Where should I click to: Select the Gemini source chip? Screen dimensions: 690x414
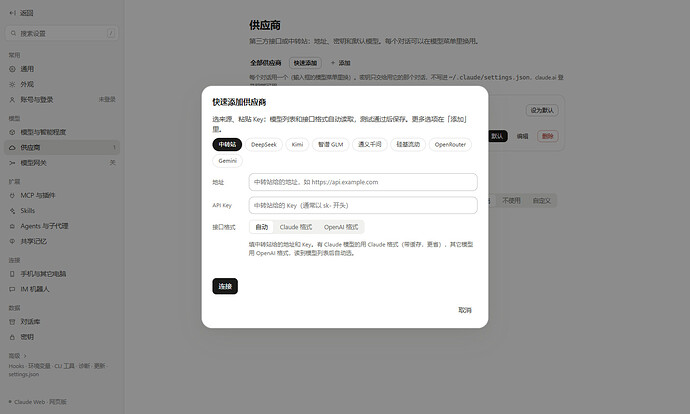(228, 161)
